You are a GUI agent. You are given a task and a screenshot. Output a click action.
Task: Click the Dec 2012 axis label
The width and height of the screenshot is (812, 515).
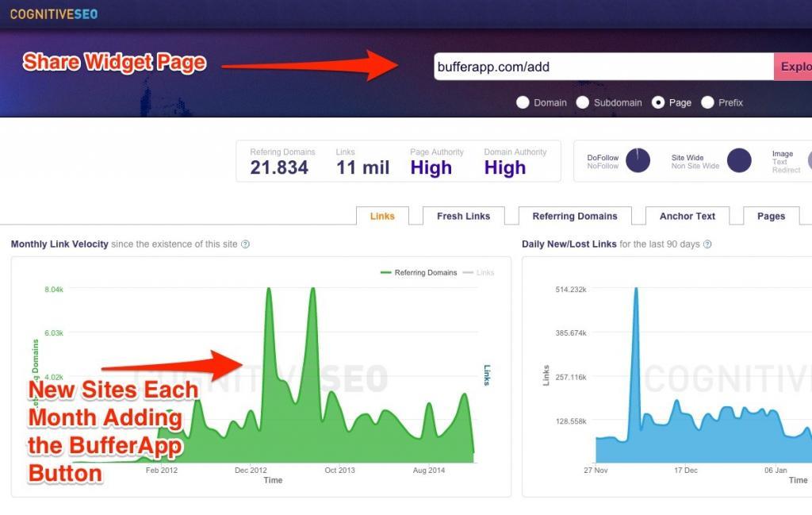[251, 470]
